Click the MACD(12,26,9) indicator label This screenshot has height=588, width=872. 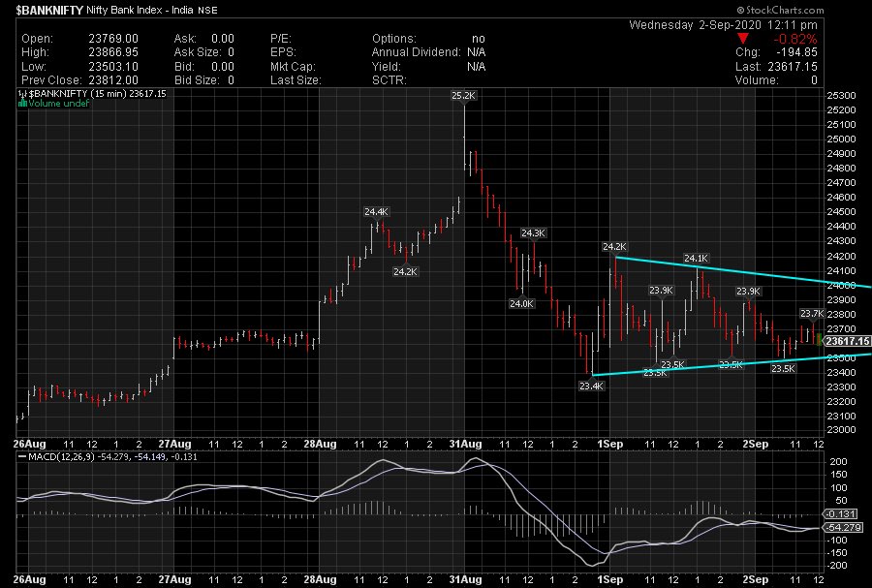[x=61, y=457]
